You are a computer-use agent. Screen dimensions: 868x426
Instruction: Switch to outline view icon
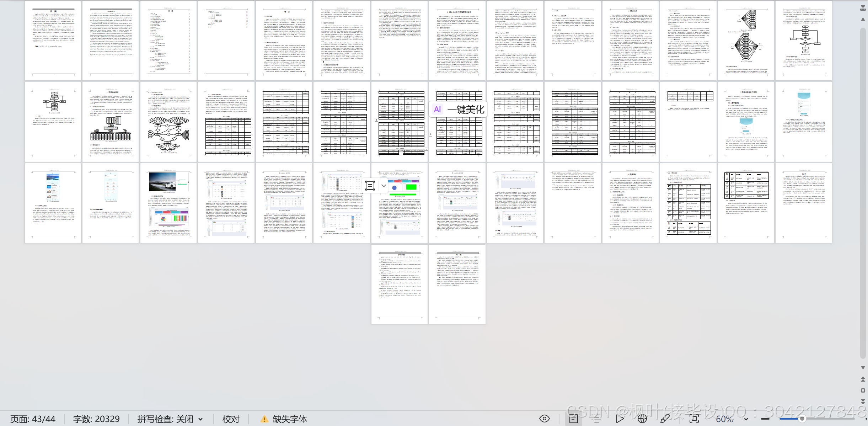596,419
